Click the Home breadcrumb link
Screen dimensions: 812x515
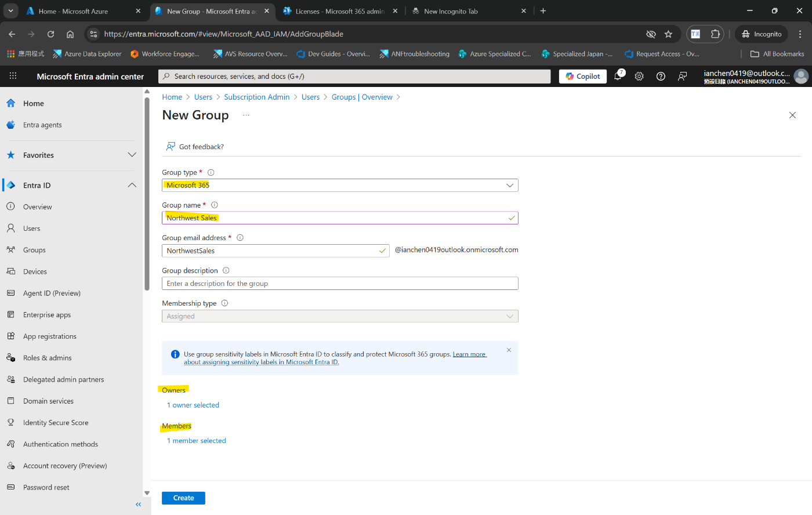(172, 97)
